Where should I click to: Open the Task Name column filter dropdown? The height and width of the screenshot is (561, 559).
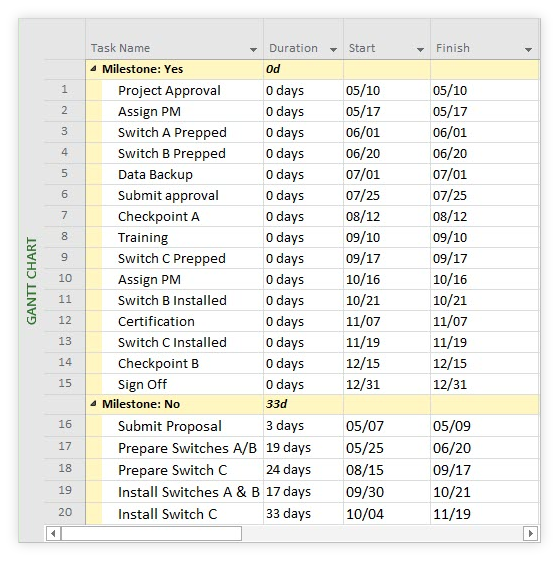click(253, 49)
